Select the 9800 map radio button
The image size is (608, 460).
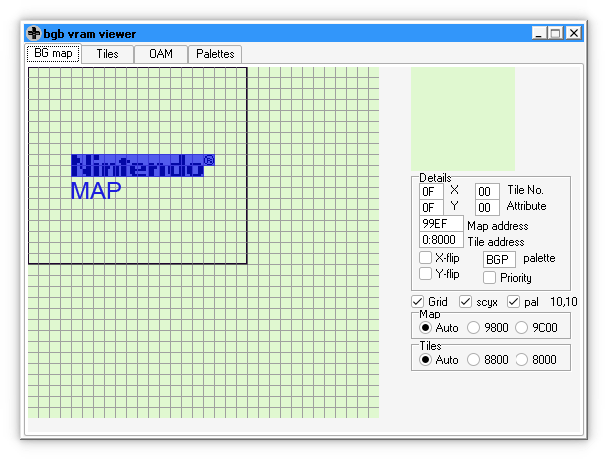tap(473, 328)
